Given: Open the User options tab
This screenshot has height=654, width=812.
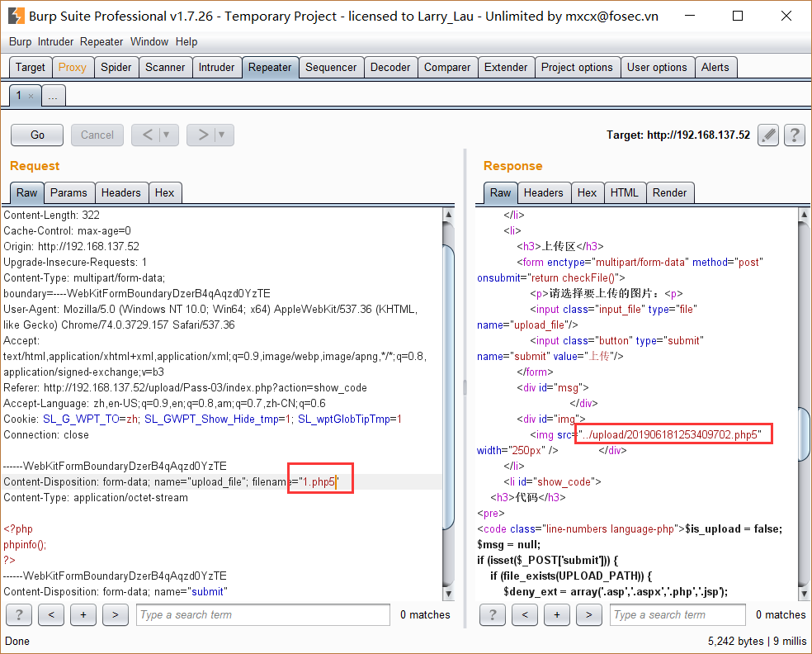Looking at the screenshot, I should pos(657,68).
